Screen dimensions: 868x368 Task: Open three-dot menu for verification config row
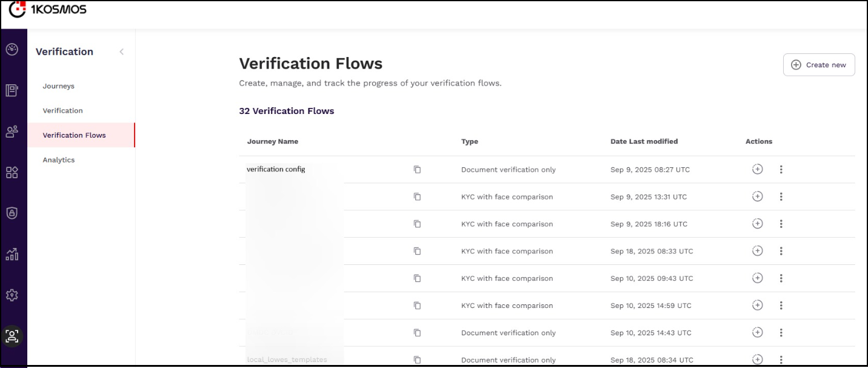781,170
